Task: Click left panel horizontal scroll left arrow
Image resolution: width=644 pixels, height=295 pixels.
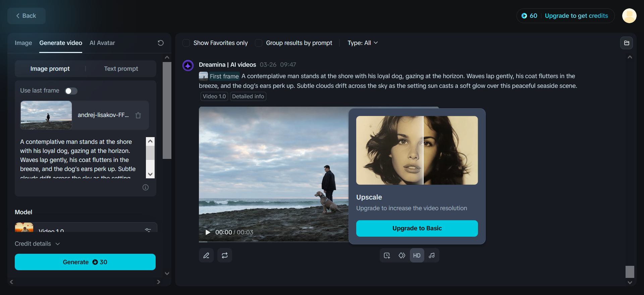Action: pos(11,282)
